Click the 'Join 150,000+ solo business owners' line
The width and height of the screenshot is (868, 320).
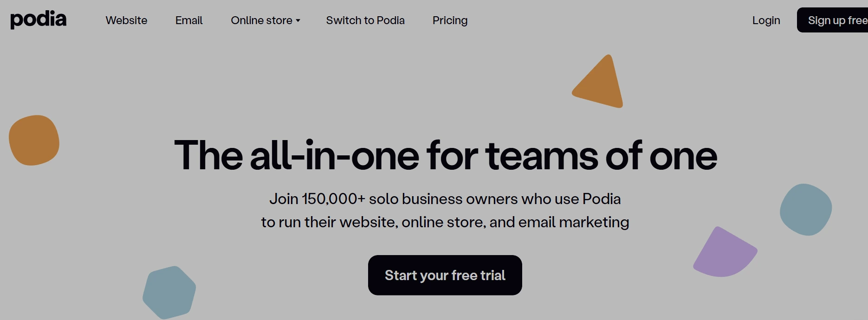[445, 199]
